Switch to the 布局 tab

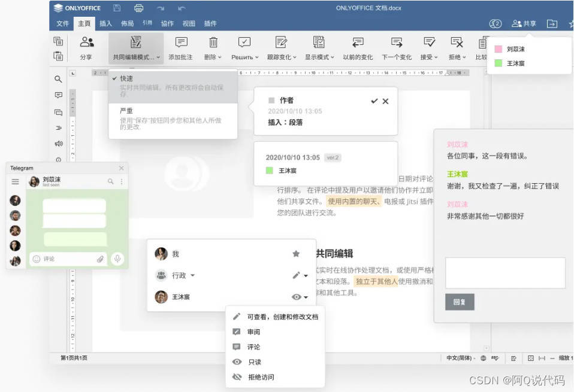click(127, 23)
